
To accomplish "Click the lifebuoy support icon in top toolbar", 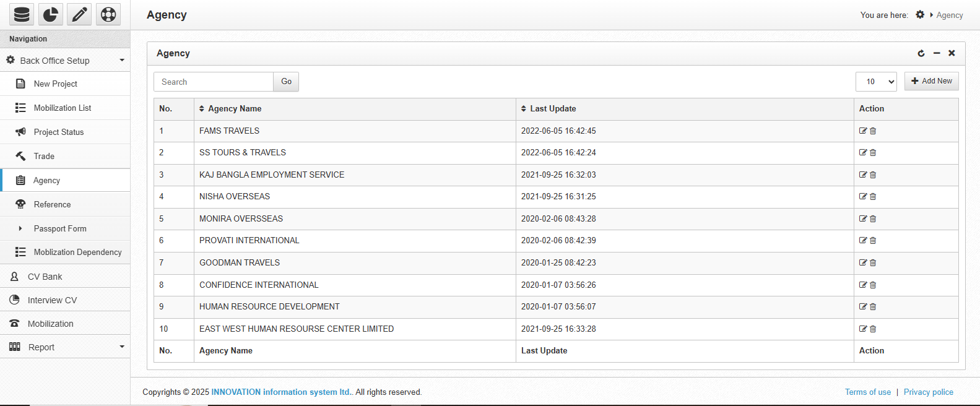I will (x=108, y=14).
